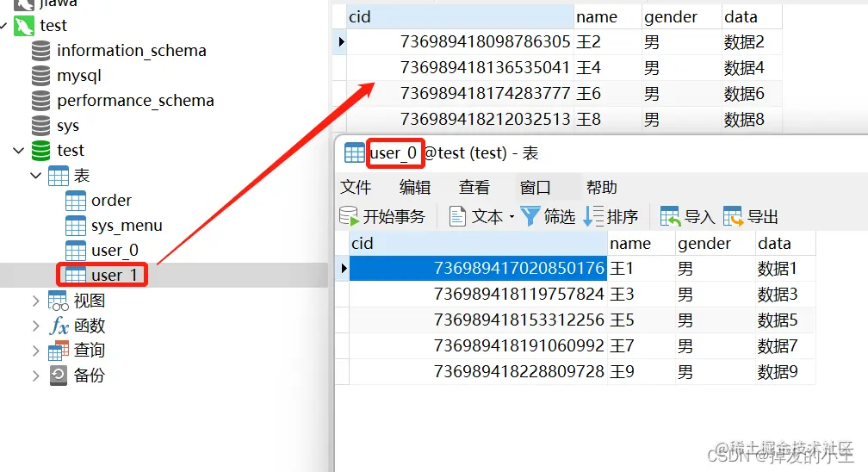
Task: Select performance_schema in the tree
Action: coord(135,100)
